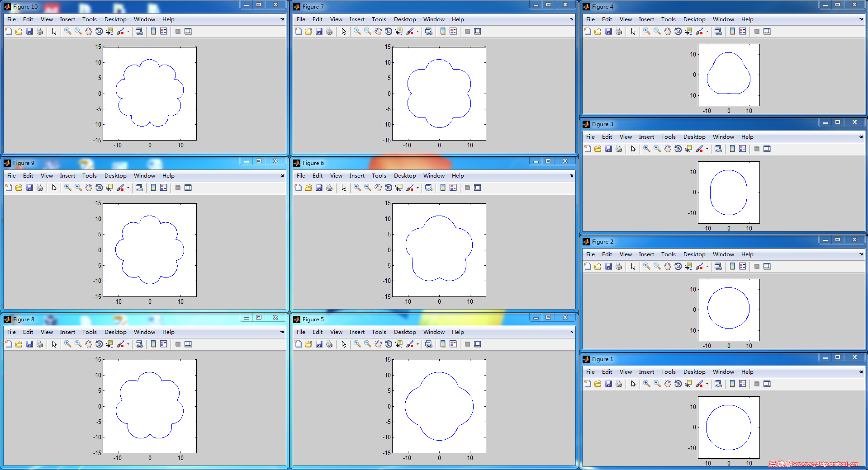Rotate 3D icon in Figure 5 toolbar

(x=389, y=344)
